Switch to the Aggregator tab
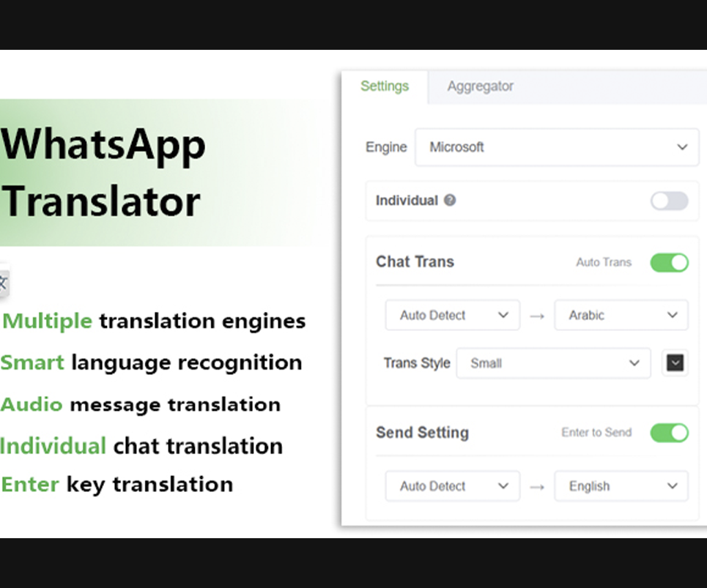707x588 pixels. [480, 86]
